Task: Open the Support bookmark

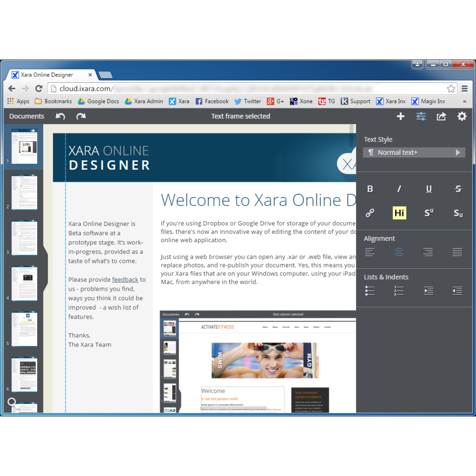Action: [356, 101]
